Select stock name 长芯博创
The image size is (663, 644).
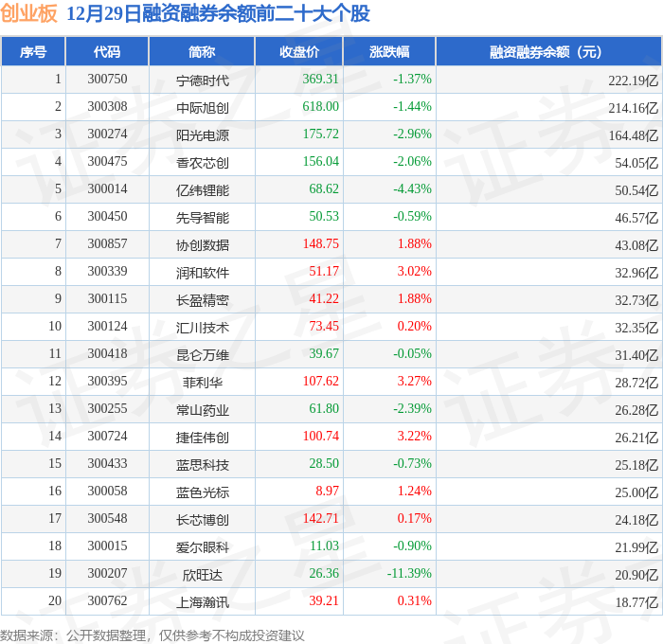tap(203, 520)
